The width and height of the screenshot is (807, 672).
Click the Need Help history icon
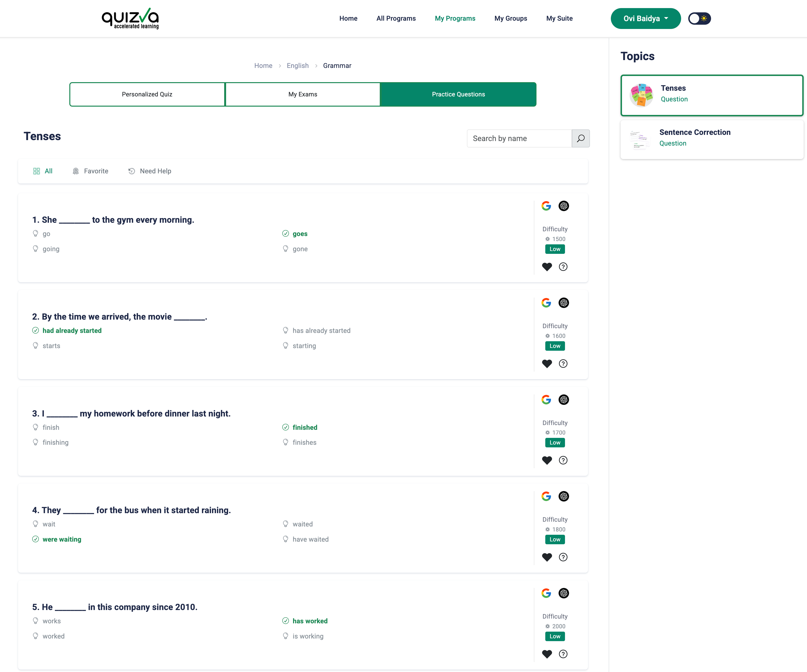(x=131, y=171)
